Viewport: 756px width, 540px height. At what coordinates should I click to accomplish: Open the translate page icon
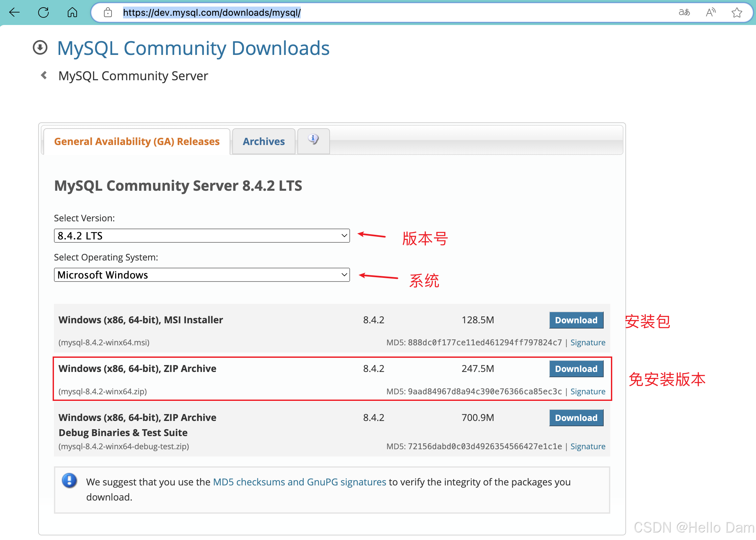(684, 12)
